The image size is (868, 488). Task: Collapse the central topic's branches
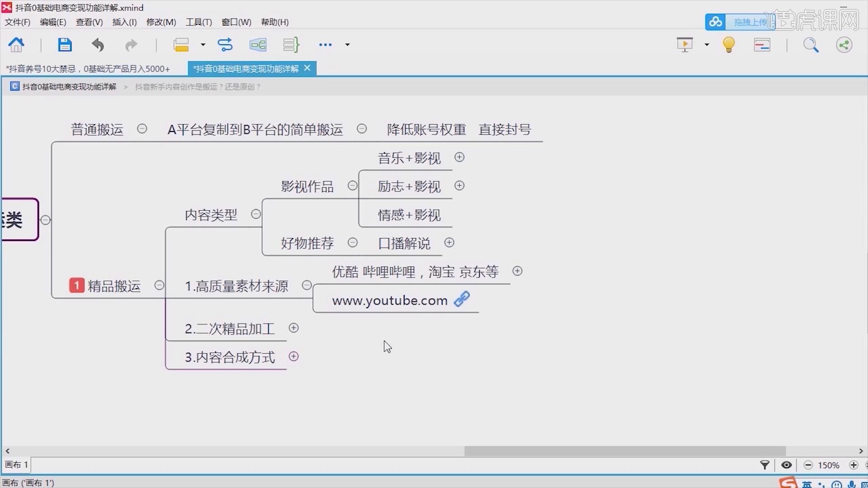[45, 220]
